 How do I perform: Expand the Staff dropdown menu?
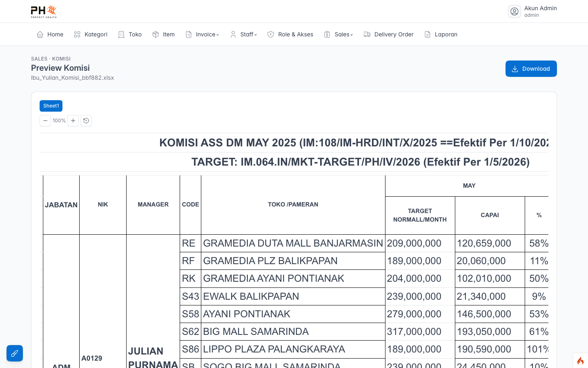[x=243, y=34]
